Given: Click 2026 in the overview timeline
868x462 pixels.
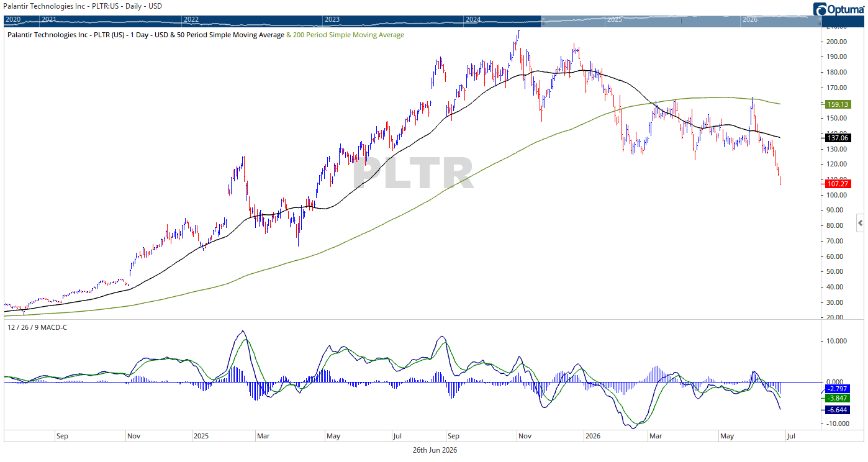Looking at the screenshot, I should (x=750, y=20).
